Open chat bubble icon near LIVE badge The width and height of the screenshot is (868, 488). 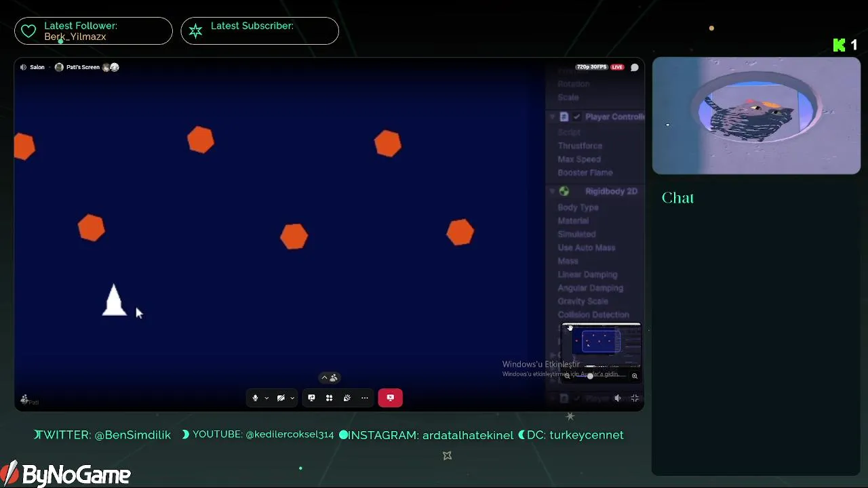(x=635, y=67)
